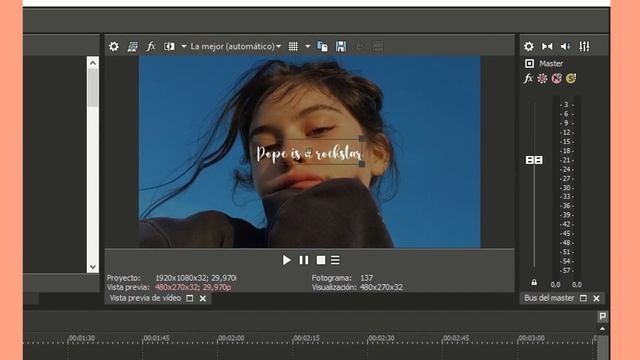Select the Pope is a rockstar text overlay

coord(309,153)
